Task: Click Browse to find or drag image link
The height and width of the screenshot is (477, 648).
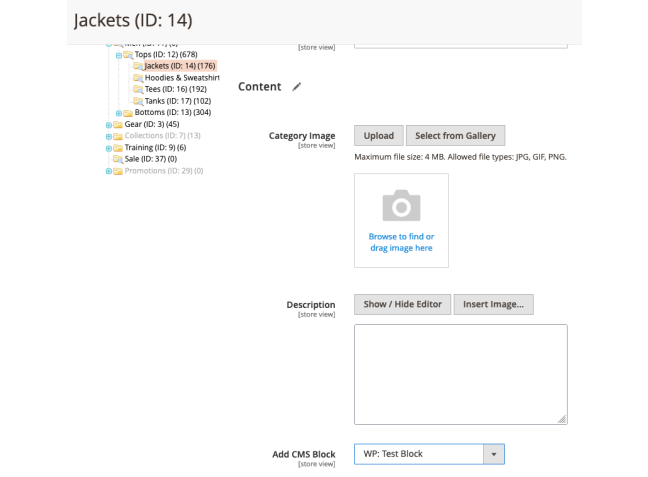Action: tap(401, 242)
